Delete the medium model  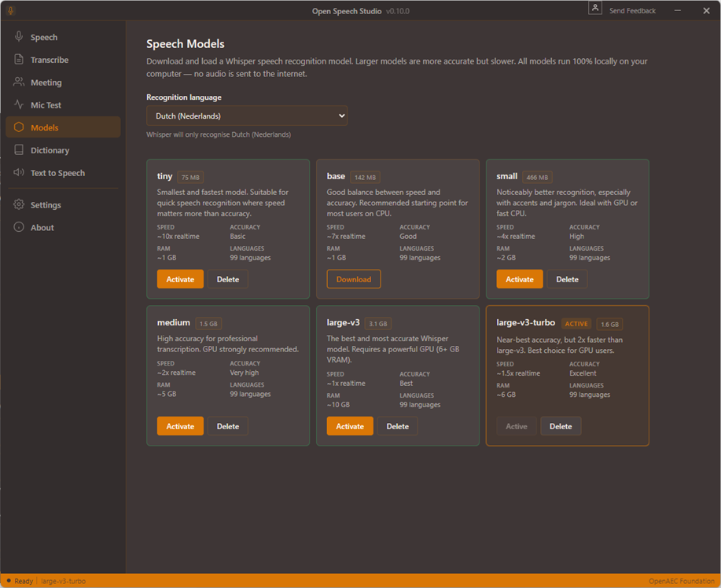click(227, 426)
